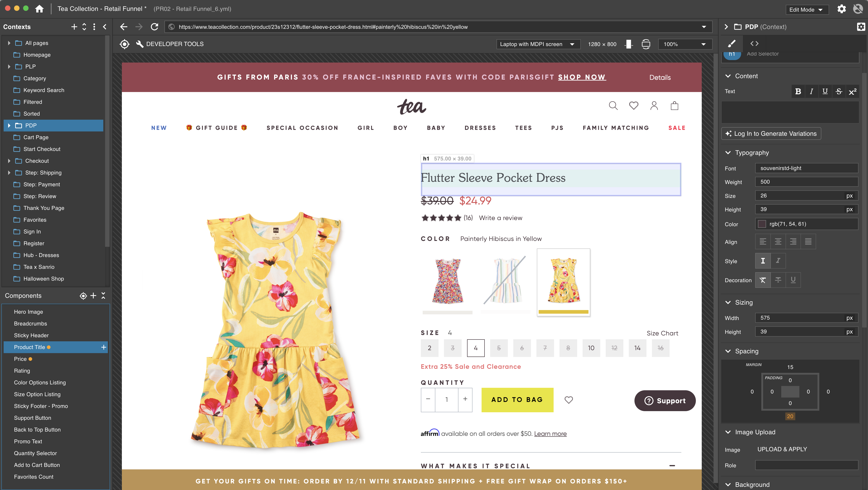The height and width of the screenshot is (490, 868).
Task: Add a new context with plus icon
Action: coord(74,27)
